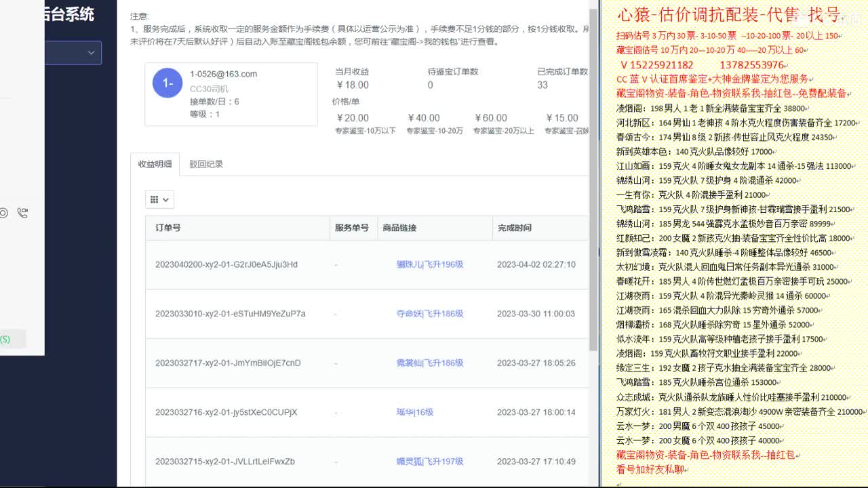Open the 霓裳仙|飞升186级 product link
Image resolution: width=868 pixels, height=488 pixels.
[x=430, y=363]
